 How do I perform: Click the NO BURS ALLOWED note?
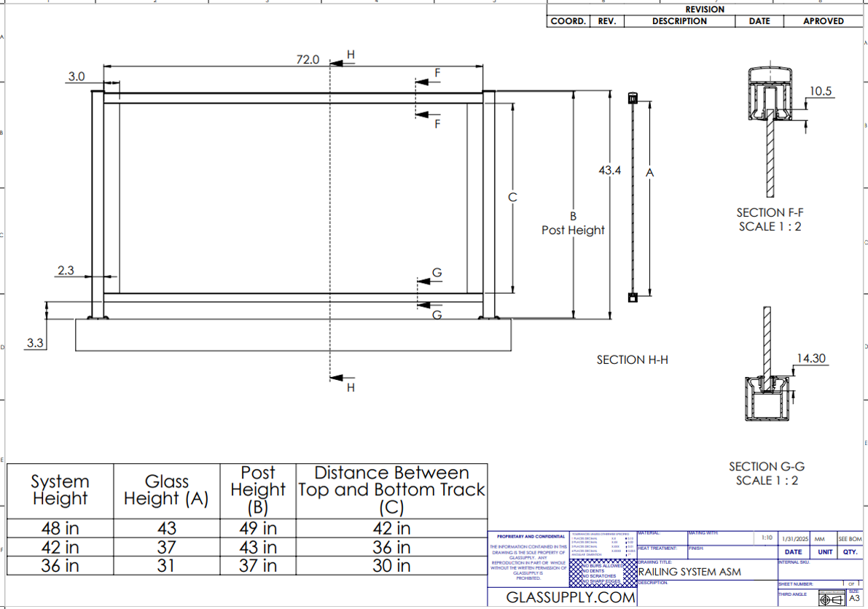(x=602, y=566)
